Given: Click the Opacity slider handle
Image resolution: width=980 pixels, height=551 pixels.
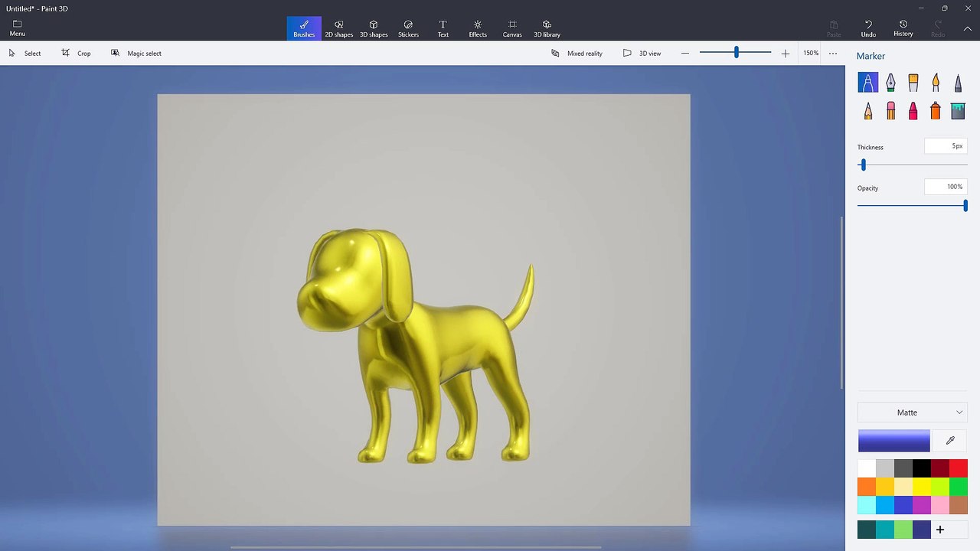Looking at the screenshot, I should click(965, 205).
